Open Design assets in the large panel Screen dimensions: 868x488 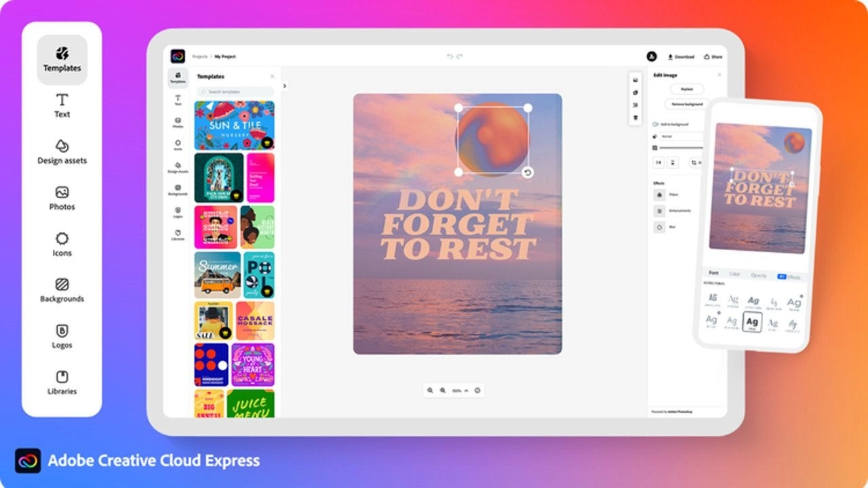click(62, 152)
